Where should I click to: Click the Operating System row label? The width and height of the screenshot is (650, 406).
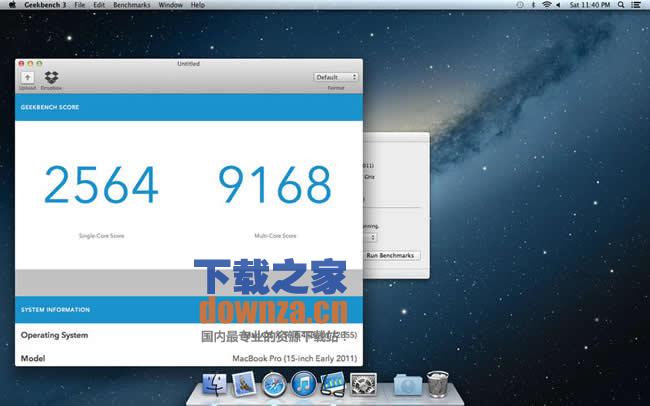click(54, 335)
